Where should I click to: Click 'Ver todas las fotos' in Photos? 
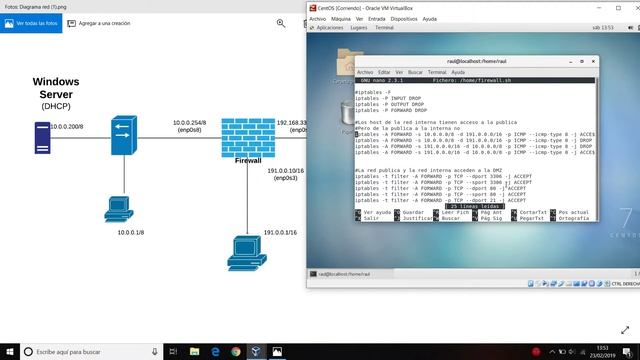(x=31, y=23)
